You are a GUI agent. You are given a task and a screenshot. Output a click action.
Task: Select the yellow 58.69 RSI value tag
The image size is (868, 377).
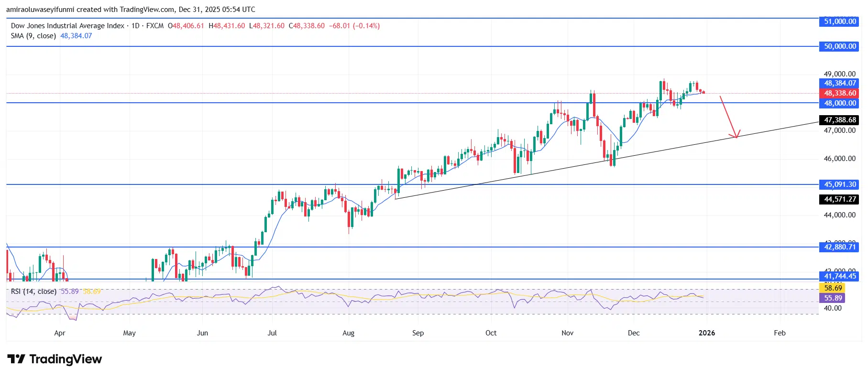[x=833, y=288]
